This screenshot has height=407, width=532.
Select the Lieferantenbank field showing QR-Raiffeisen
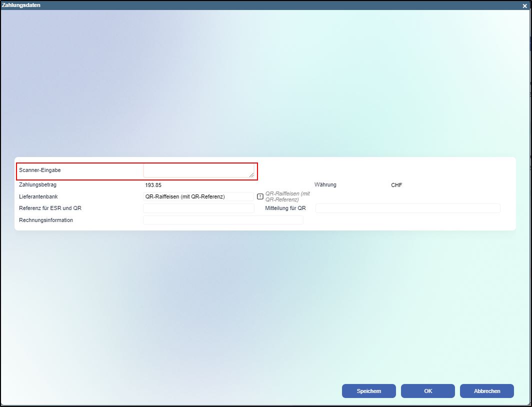tap(198, 196)
